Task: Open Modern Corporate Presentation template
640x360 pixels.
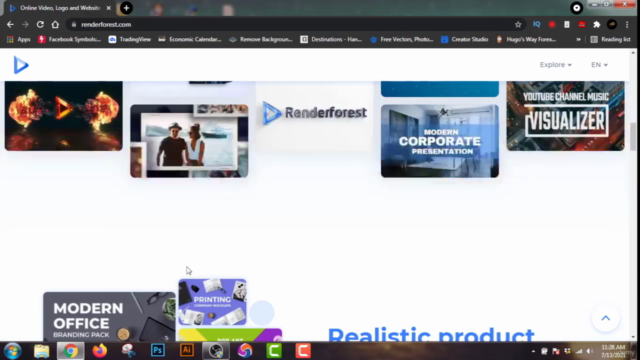Action: pyautogui.click(x=440, y=141)
